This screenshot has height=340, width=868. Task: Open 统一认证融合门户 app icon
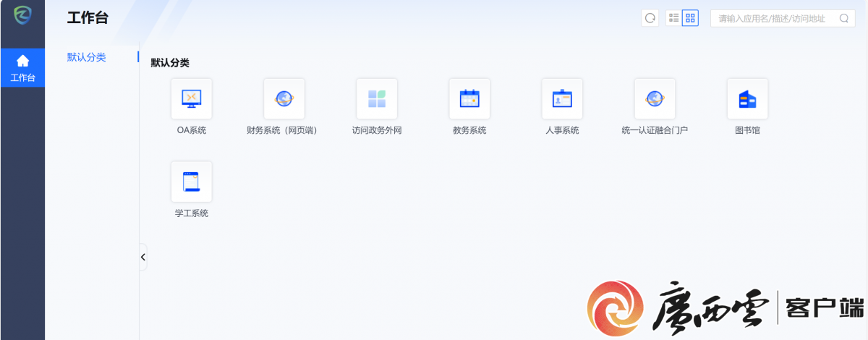click(655, 98)
